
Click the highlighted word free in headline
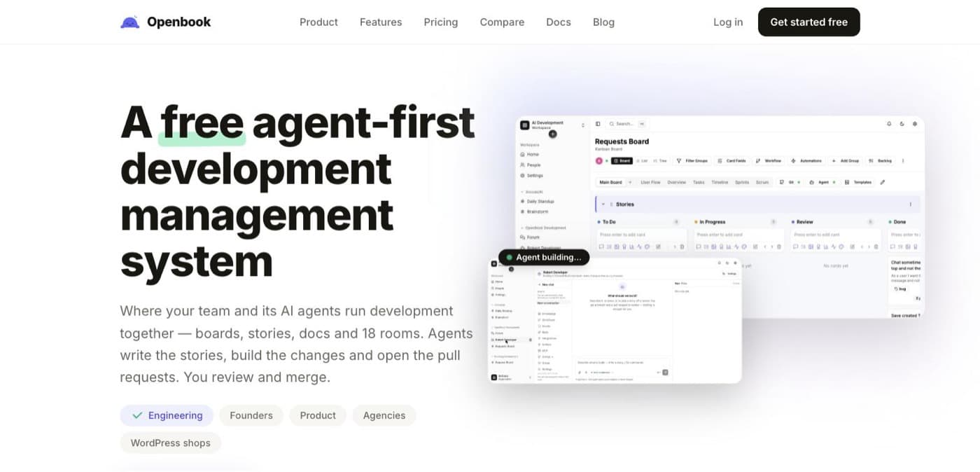202,123
